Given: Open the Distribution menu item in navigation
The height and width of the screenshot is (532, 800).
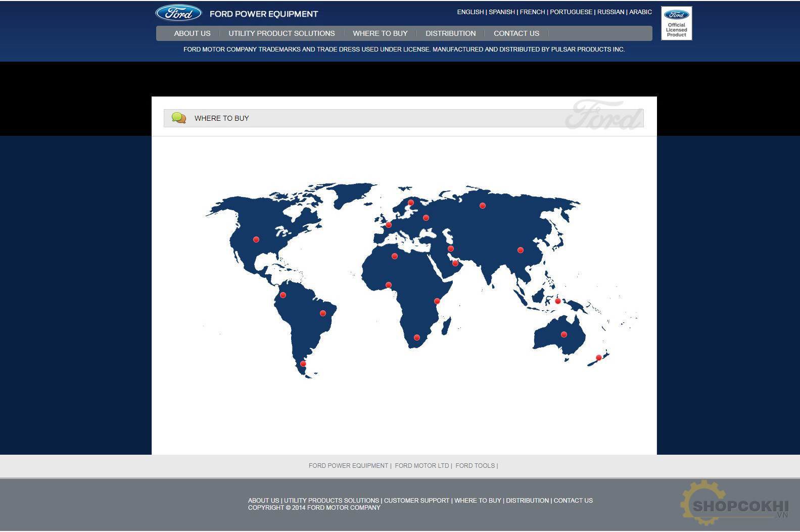Looking at the screenshot, I should tap(451, 33).
